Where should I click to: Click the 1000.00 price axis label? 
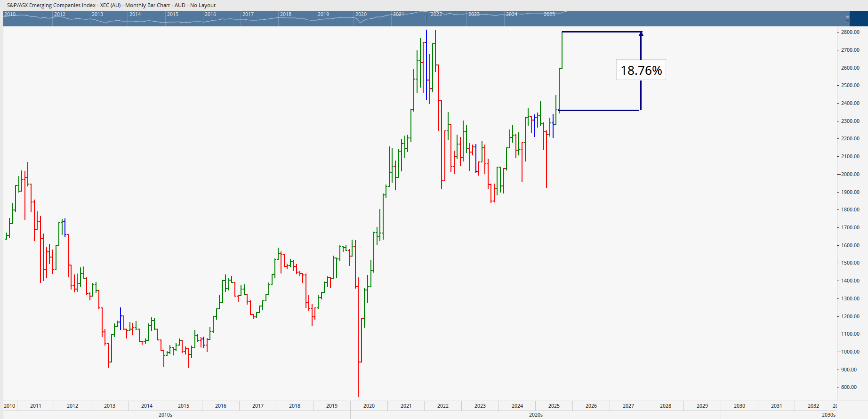pos(850,352)
